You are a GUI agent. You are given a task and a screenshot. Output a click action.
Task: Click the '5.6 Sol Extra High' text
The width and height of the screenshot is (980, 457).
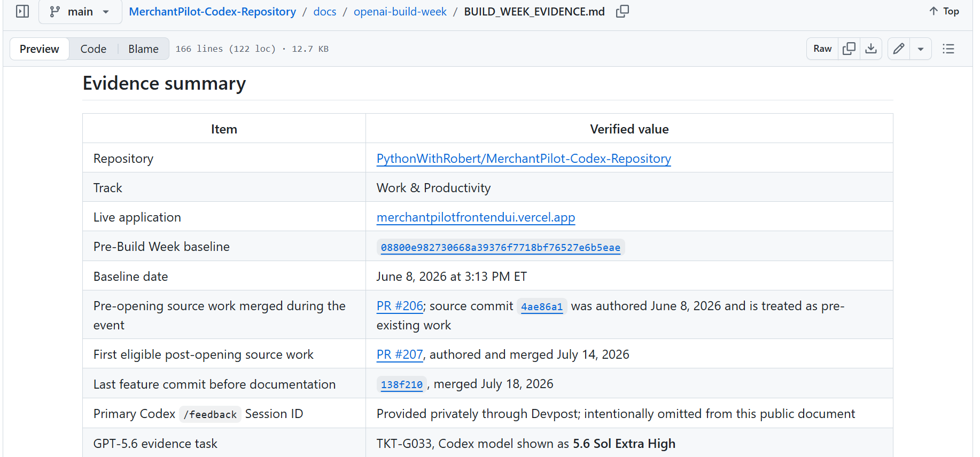(624, 444)
